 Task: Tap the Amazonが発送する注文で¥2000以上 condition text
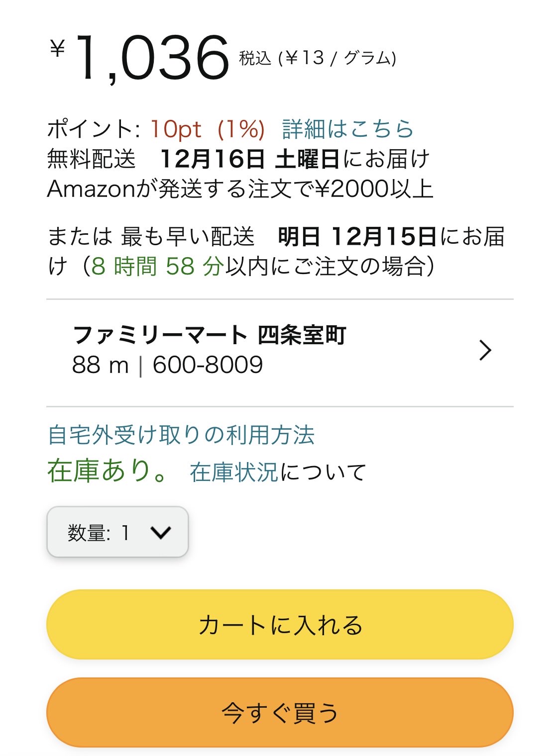point(240,189)
